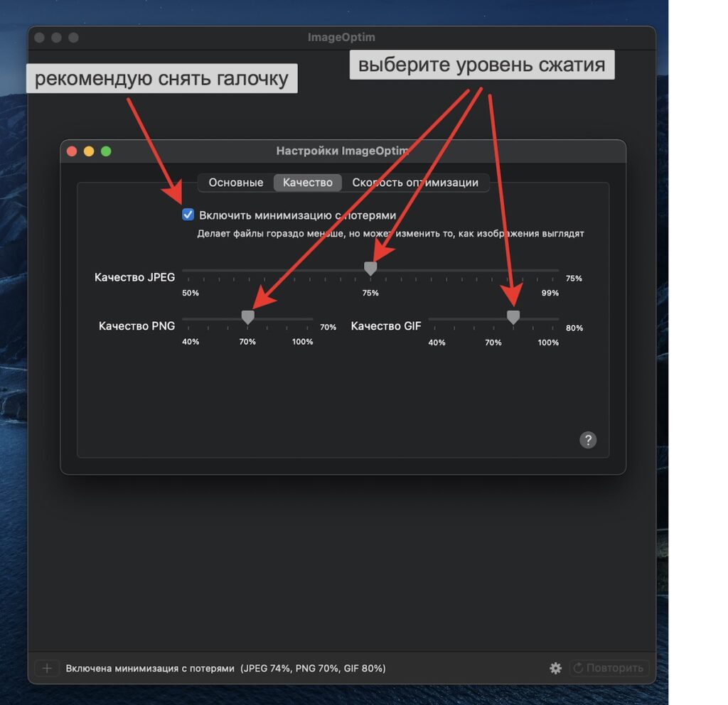Click the lossy minimization status text
This screenshot has height=705, width=728.
tap(225, 668)
